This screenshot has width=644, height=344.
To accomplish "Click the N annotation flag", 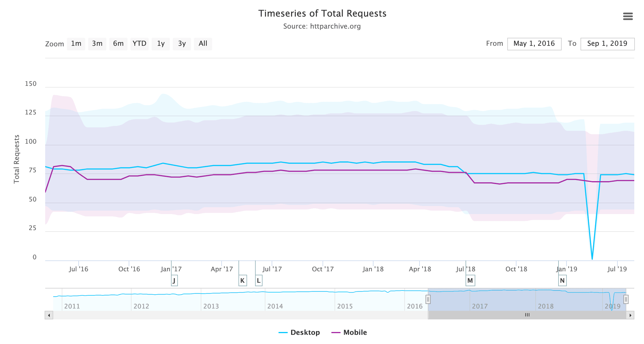I will point(562,280).
